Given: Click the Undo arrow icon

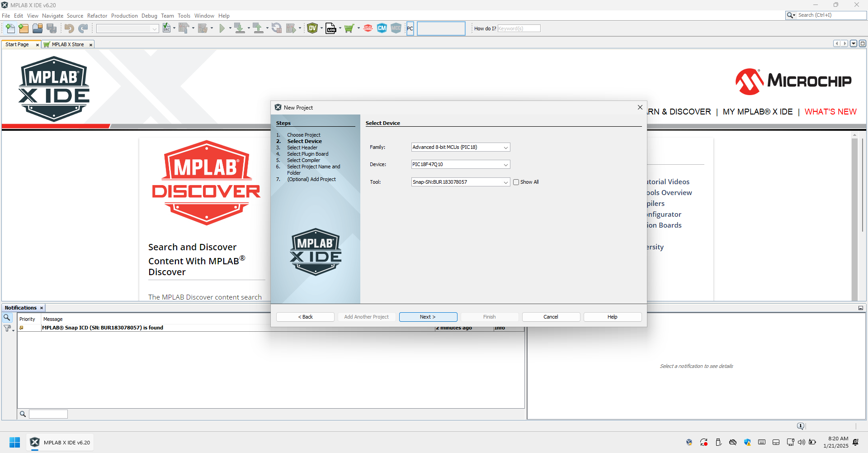Looking at the screenshot, I should (x=69, y=29).
